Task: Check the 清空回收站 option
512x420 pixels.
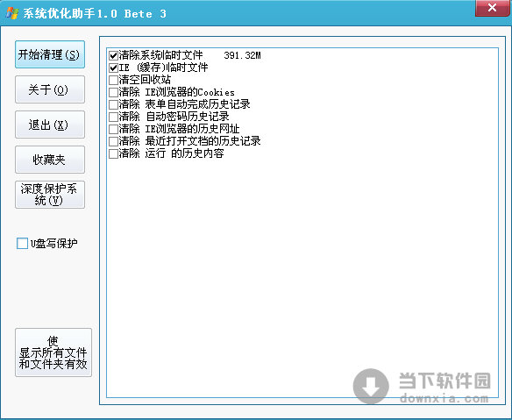Action: click(x=113, y=80)
